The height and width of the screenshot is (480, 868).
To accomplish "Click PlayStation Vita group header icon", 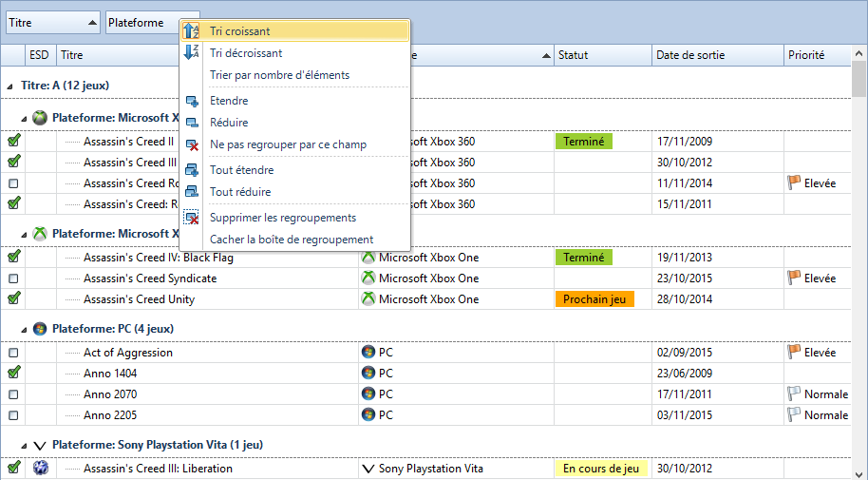I will [x=39, y=445].
